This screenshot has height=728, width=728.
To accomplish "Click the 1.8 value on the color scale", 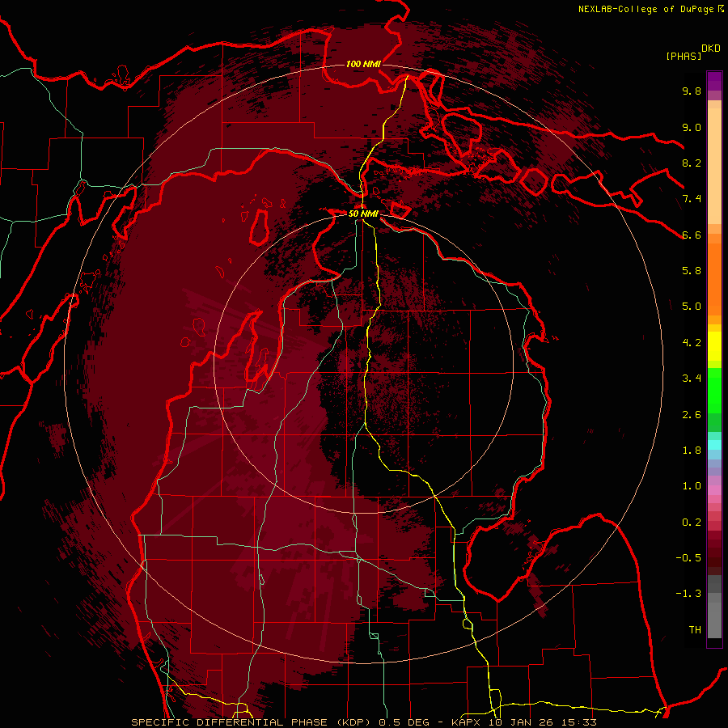I will tap(692, 451).
